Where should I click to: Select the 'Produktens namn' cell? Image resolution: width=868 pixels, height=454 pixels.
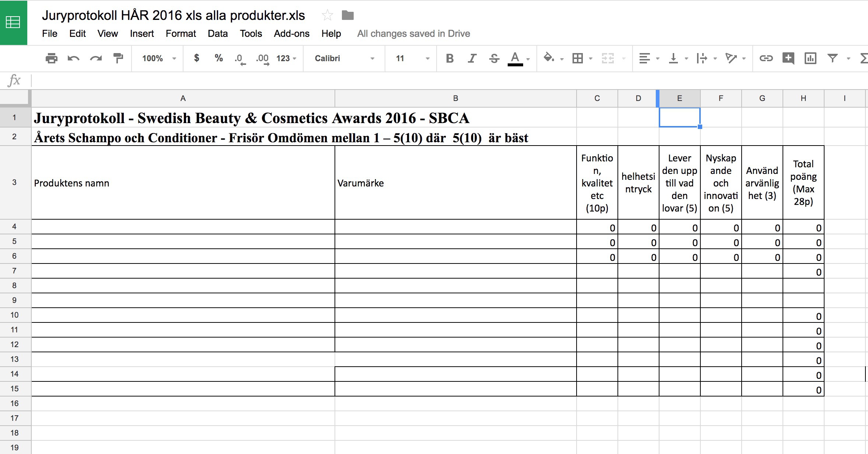pyautogui.click(x=183, y=183)
